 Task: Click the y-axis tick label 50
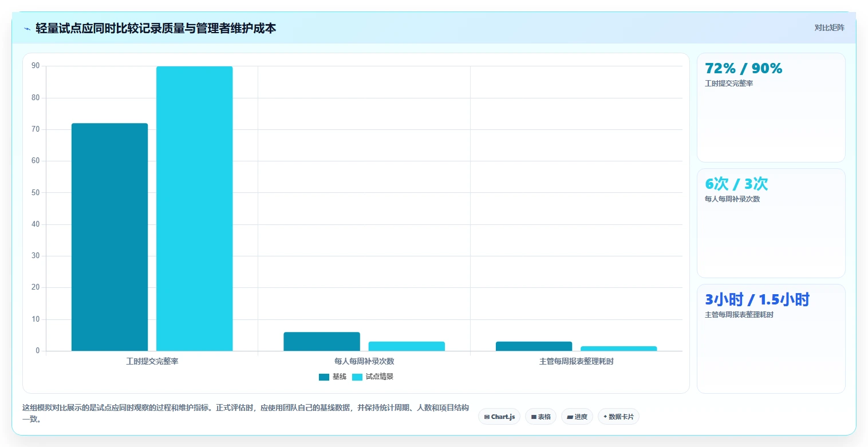pyautogui.click(x=35, y=192)
